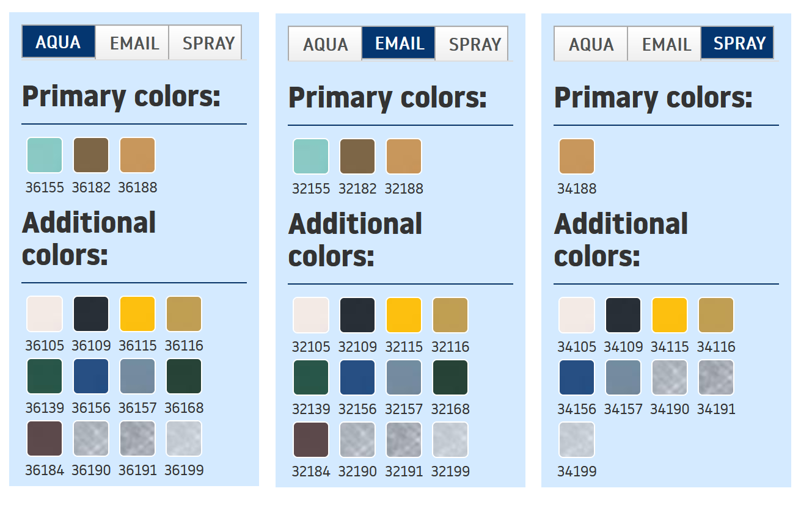This screenshot has width=812, height=513.
Task: Switch to EMAIL tab in first panel
Action: tap(133, 43)
